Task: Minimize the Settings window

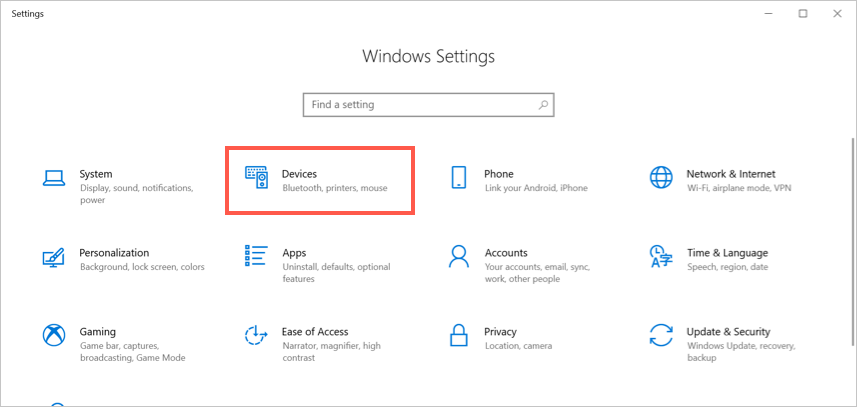Action: (766, 14)
